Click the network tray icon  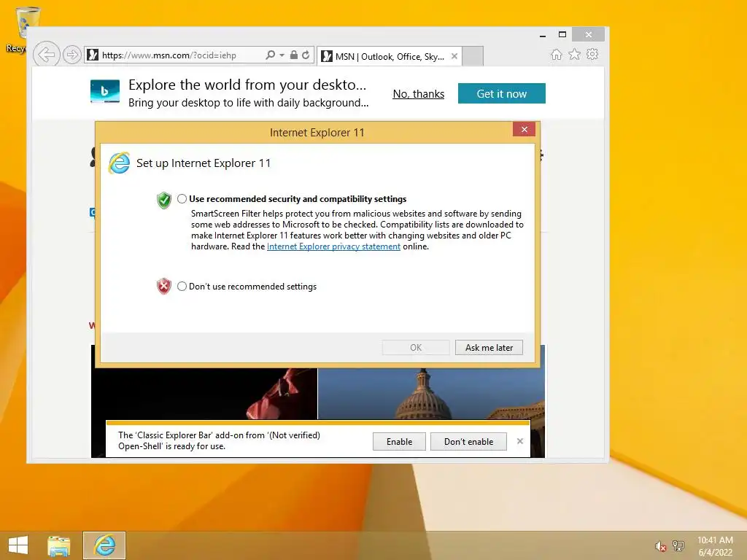pos(678,545)
